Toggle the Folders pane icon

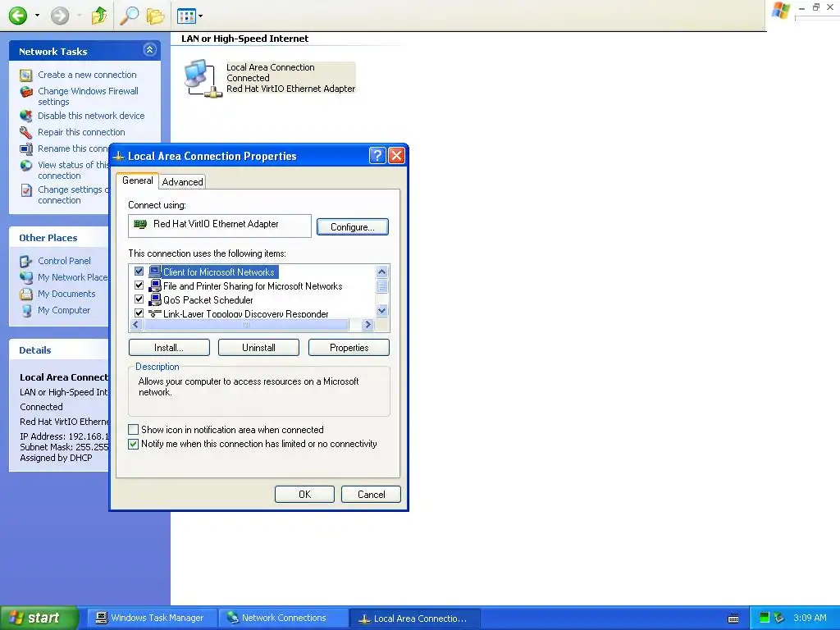pyautogui.click(x=155, y=16)
